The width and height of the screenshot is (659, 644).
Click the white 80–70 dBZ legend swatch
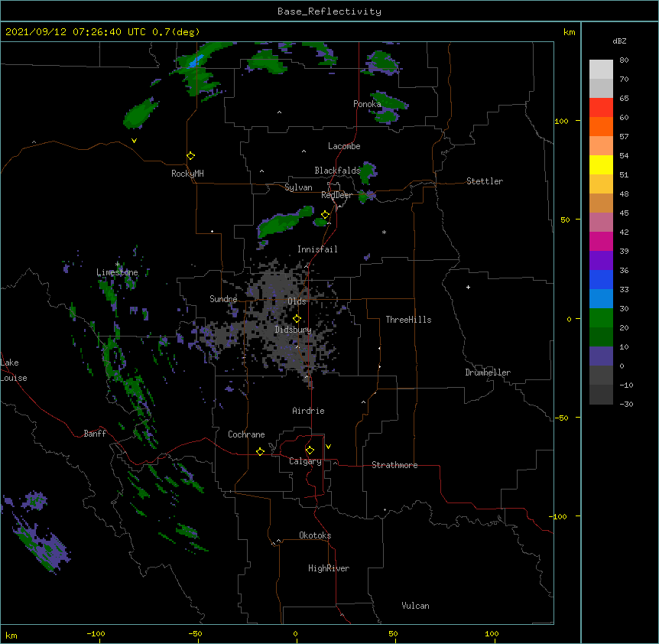tap(601, 70)
